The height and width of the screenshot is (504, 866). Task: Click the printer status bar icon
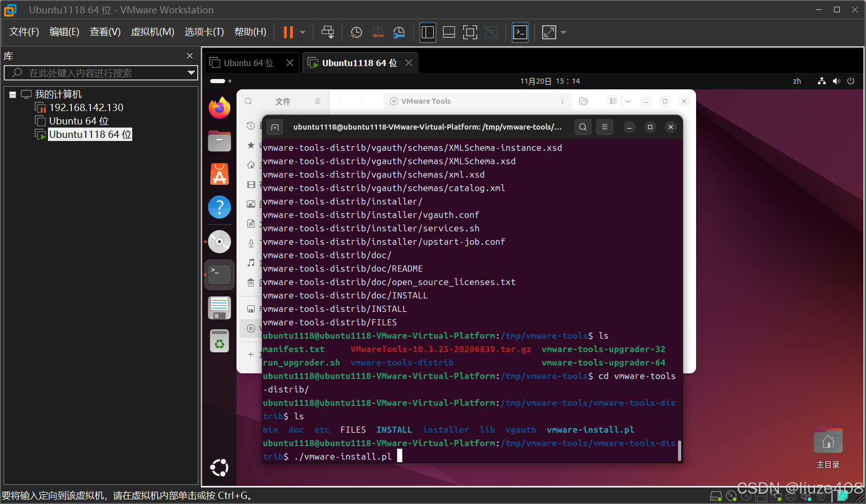click(x=791, y=497)
